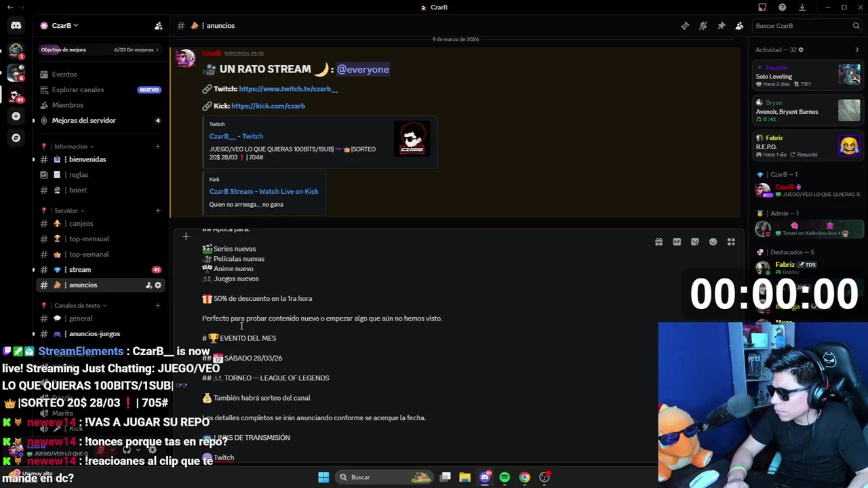Navigate back with the title bar arrow

click(10, 7)
